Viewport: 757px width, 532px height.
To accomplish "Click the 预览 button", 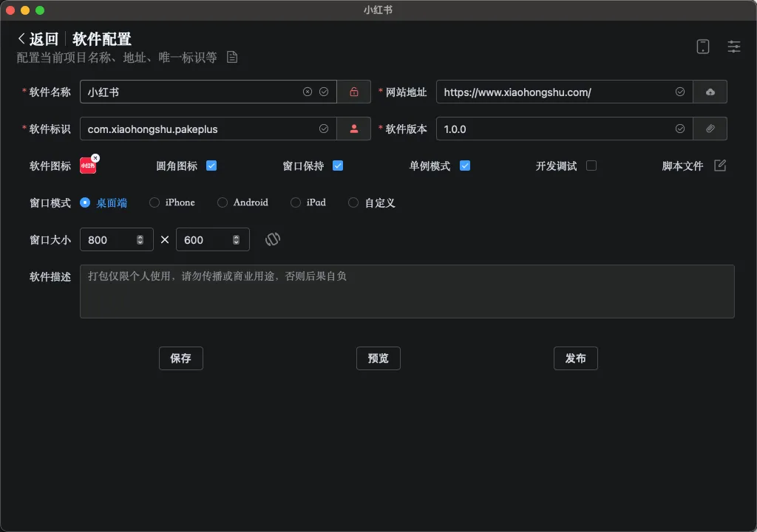I will 378,358.
